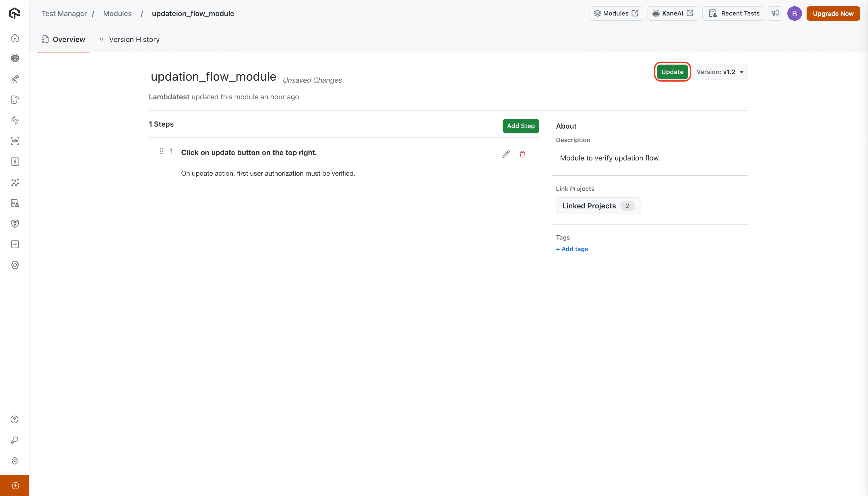Screen dimensions: 868x496
Task: Open sidebar settings gear icon
Action: coord(15,265)
